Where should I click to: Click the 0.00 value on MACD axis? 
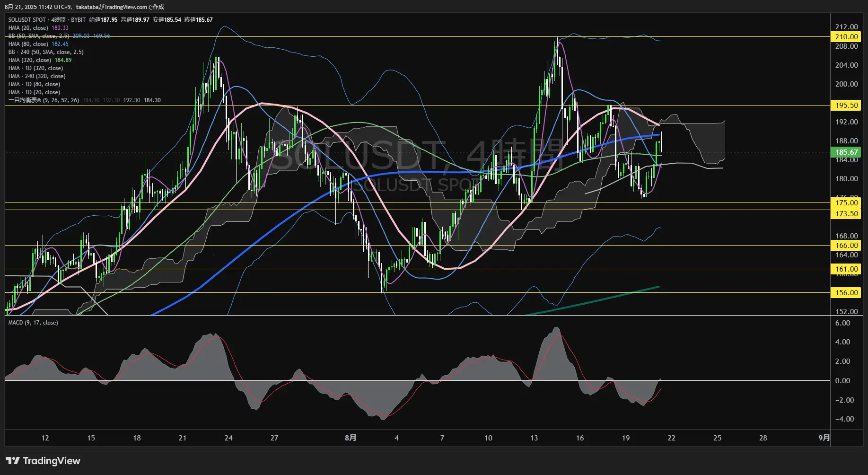click(x=842, y=380)
